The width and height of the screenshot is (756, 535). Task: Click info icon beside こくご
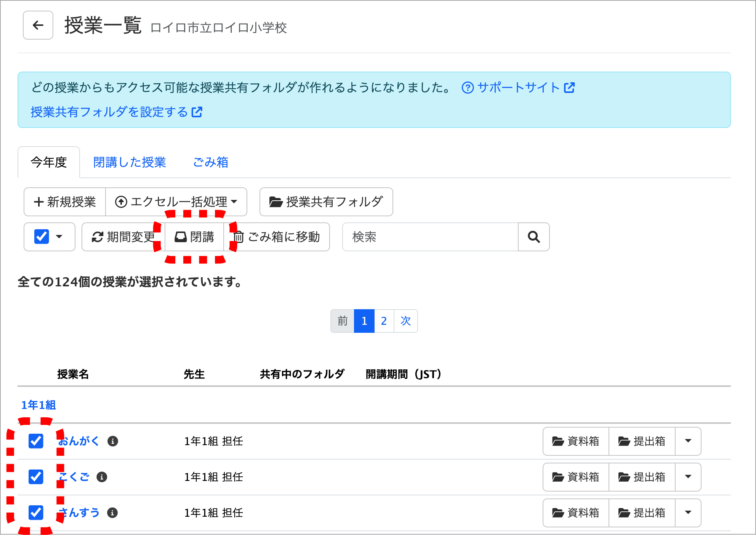pyautogui.click(x=102, y=477)
